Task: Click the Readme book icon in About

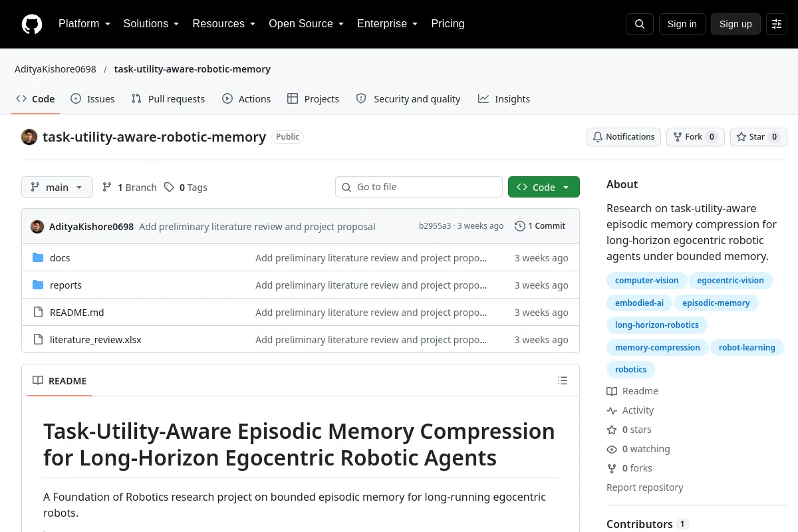Action: pyautogui.click(x=612, y=392)
